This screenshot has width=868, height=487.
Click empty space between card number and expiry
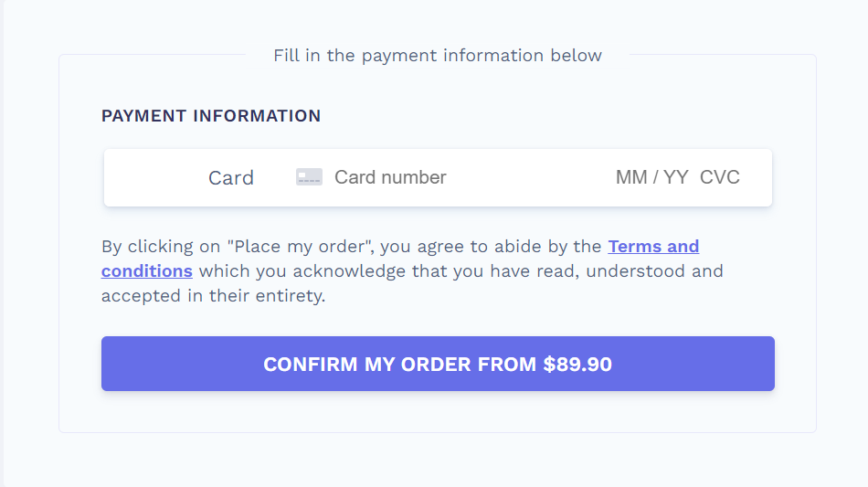[x=530, y=177]
